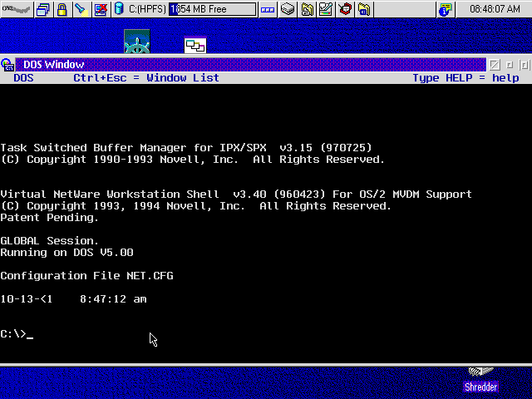The height and width of the screenshot is (399, 532).
Task: Click the Shredder desktop icon
Action: click(x=481, y=381)
